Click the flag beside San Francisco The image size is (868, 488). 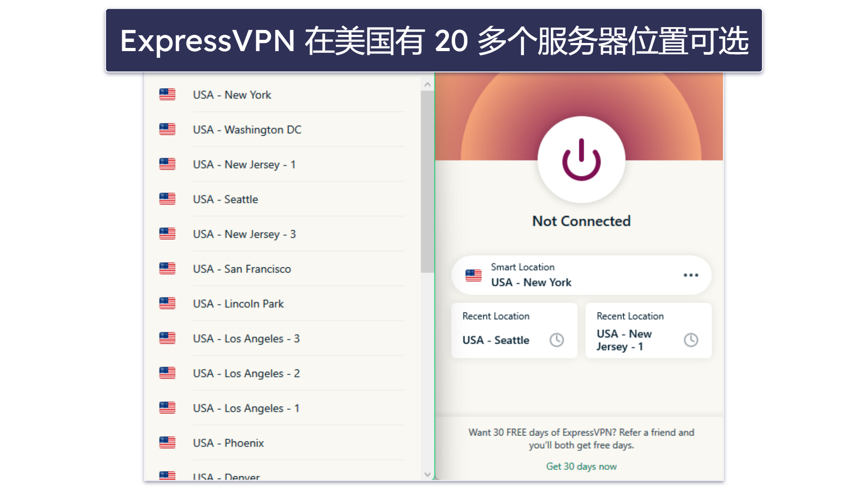(x=167, y=269)
